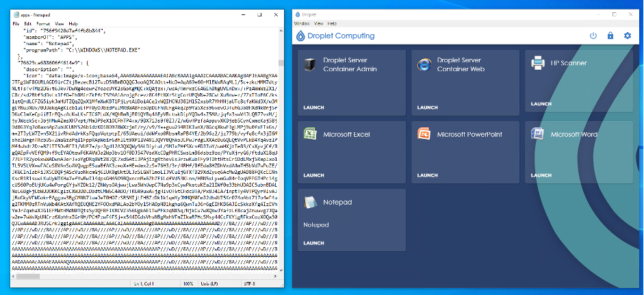The image size is (644, 295).
Task: Launch Droplet Server Container Web
Action: pyautogui.click(x=427, y=107)
